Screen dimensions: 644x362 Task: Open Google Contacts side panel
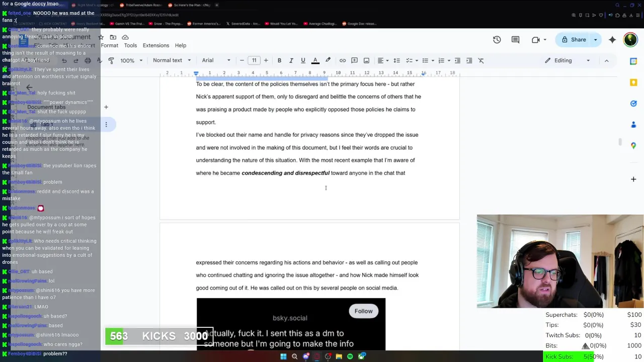[633, 125]
